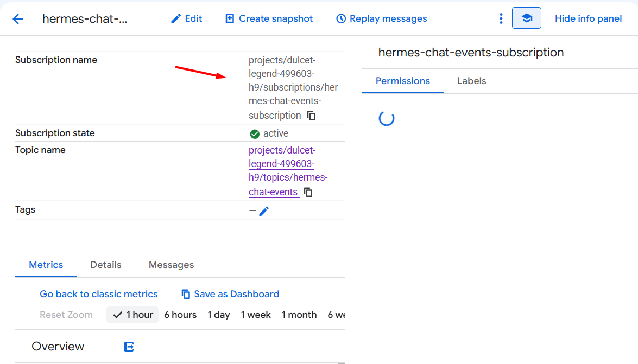
Task: Click Hide info panel
Action: click(588, 18)
